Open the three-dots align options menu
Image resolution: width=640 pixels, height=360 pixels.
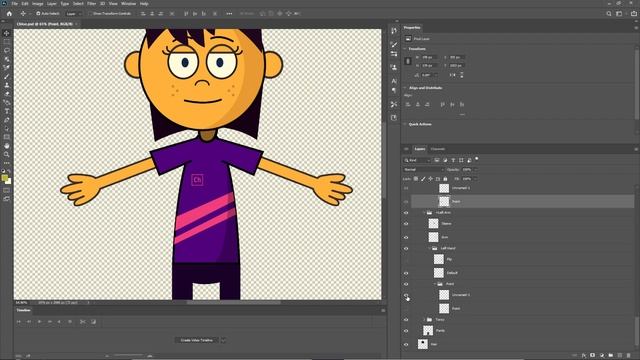(229, 13)
